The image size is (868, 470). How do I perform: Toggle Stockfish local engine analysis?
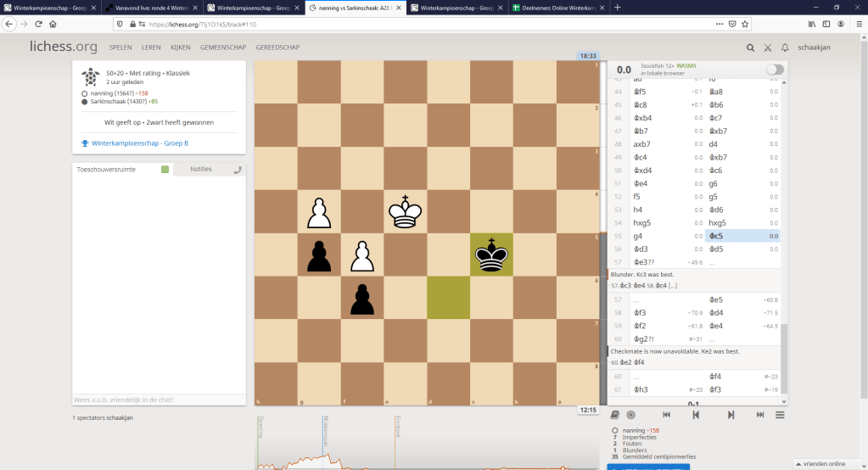coord(774,70)
